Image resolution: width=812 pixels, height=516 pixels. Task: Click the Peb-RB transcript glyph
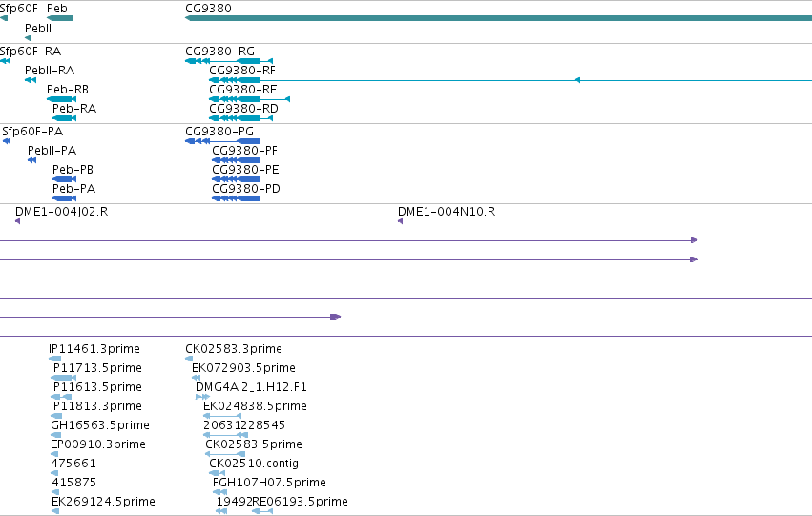(62, 99)
